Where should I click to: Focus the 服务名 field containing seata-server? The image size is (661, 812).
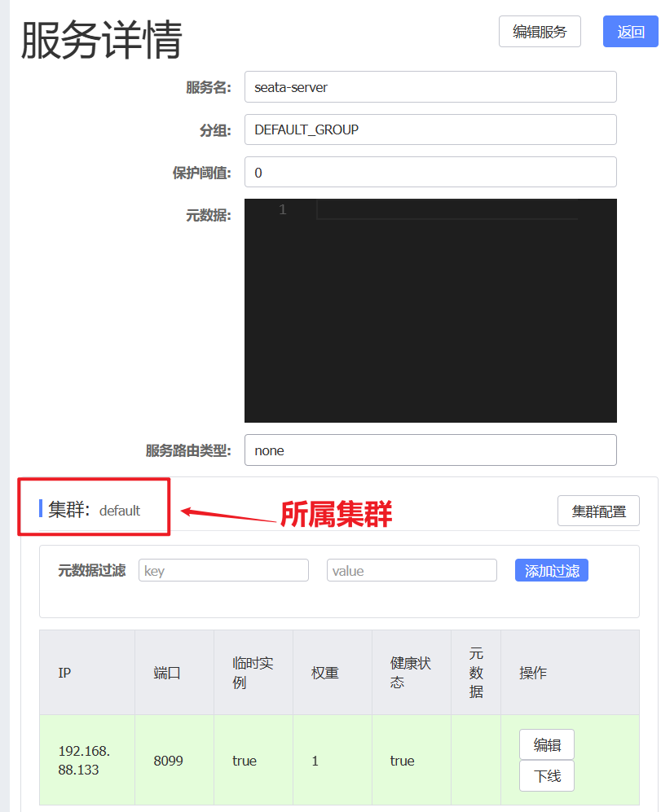pos(430,87)
